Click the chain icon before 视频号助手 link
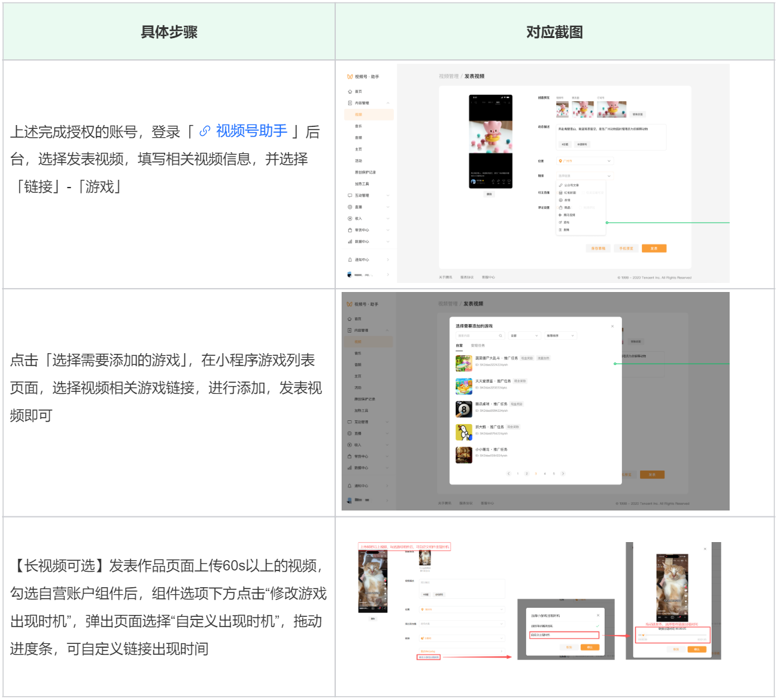This screenshot has width=778, height=700. click(205, 131)
